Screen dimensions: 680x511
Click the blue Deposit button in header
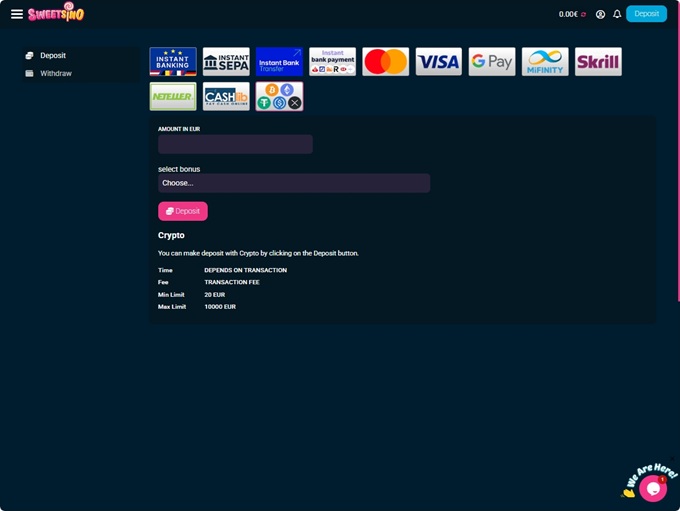646,14
